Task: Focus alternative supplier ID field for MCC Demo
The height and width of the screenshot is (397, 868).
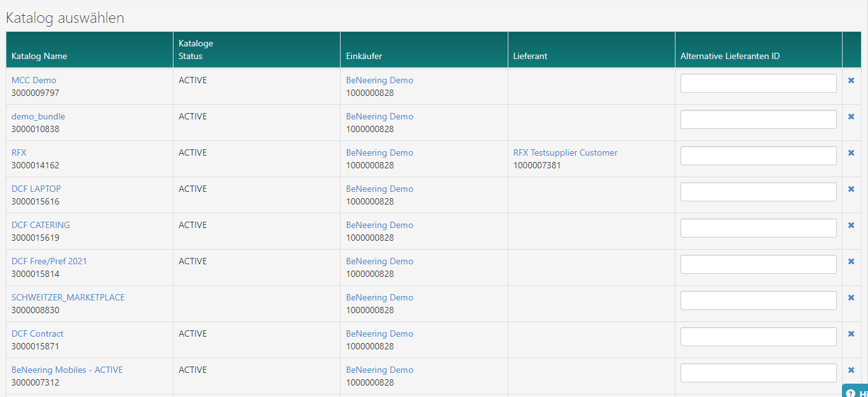Action: [758, 83]
